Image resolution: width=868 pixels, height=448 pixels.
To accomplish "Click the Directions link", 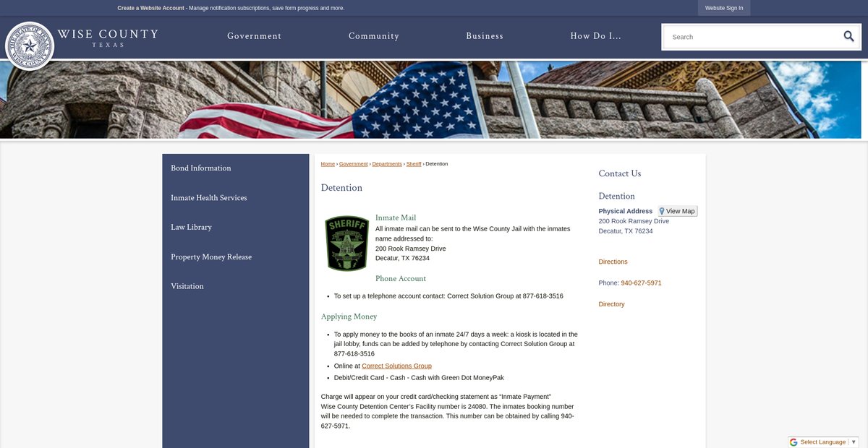I will [x=613, y=262].
